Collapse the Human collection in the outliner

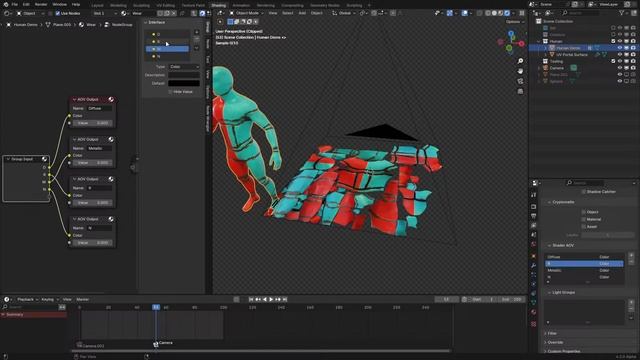click(539, 41)
